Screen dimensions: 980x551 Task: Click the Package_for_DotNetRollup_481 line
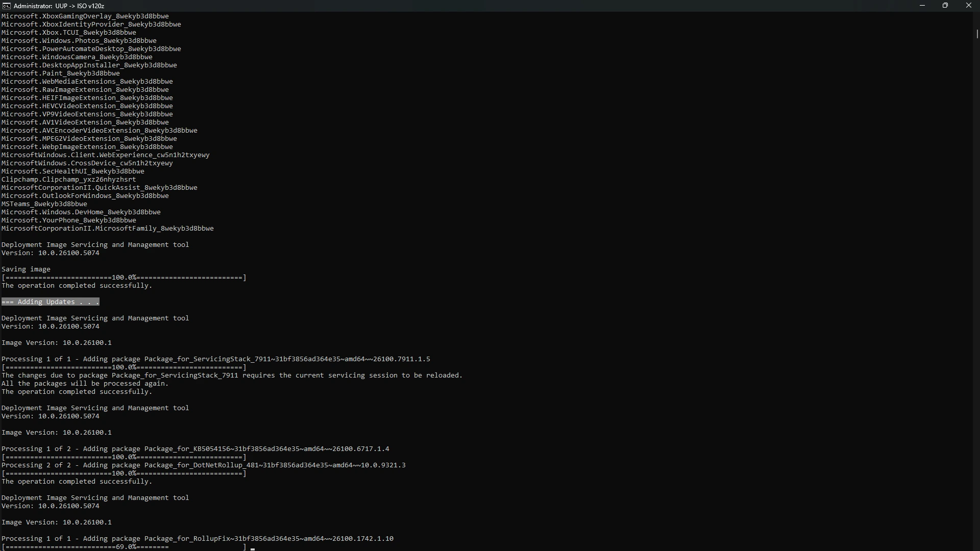tap(204, 465)
